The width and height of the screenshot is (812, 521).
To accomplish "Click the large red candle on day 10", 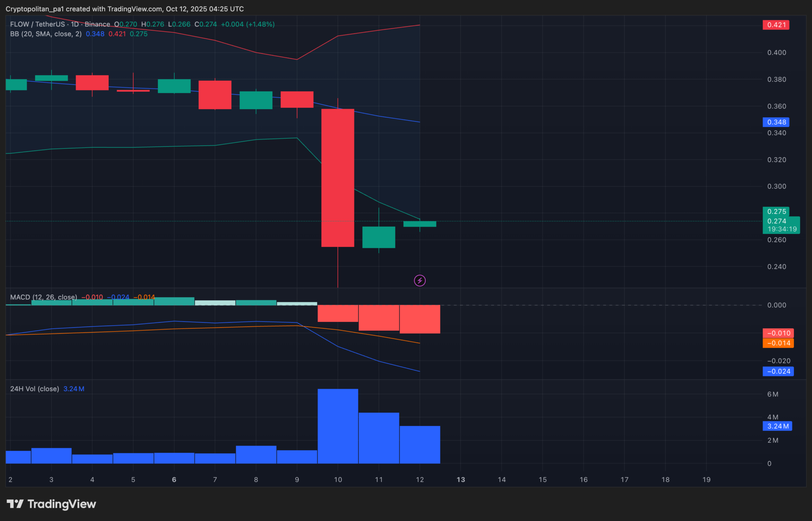I will [x=337, y=178].
